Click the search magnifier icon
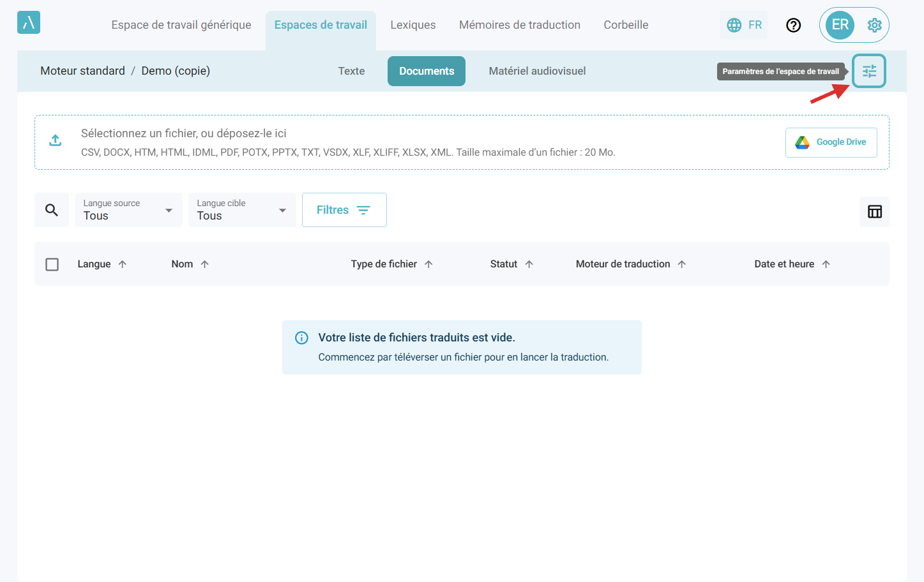This screenshot has height=582, width=924. coord(52,210)
